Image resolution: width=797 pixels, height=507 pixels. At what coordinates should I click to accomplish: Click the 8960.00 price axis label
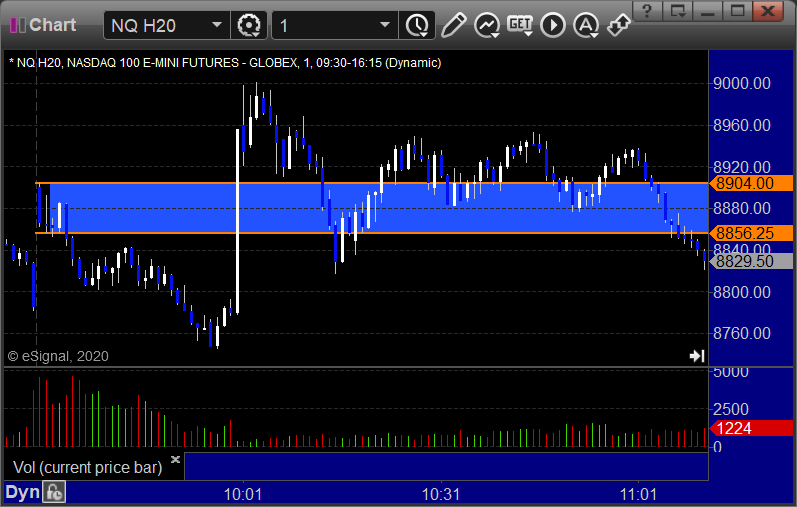[742, 125]
